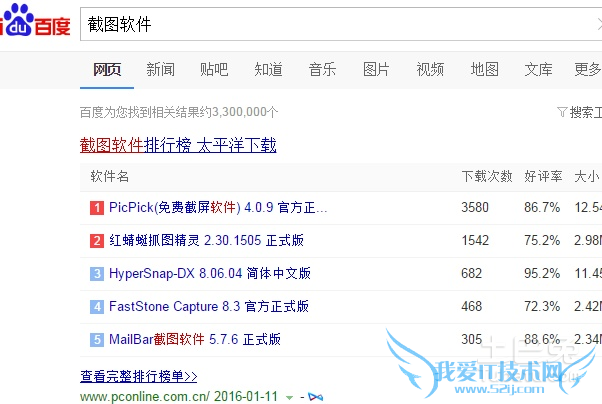Image resolution: width=602 pixels, height=404 pixels.
Task: Open MailBar截图软件 5.7.6 正式版 link
Action: [x=195, y=339]
